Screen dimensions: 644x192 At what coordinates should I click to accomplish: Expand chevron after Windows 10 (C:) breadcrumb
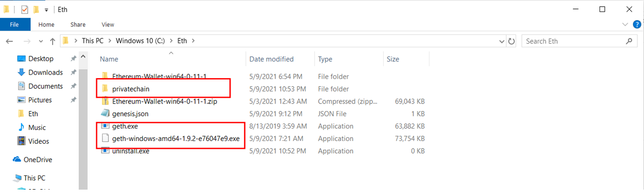(171, 41)
